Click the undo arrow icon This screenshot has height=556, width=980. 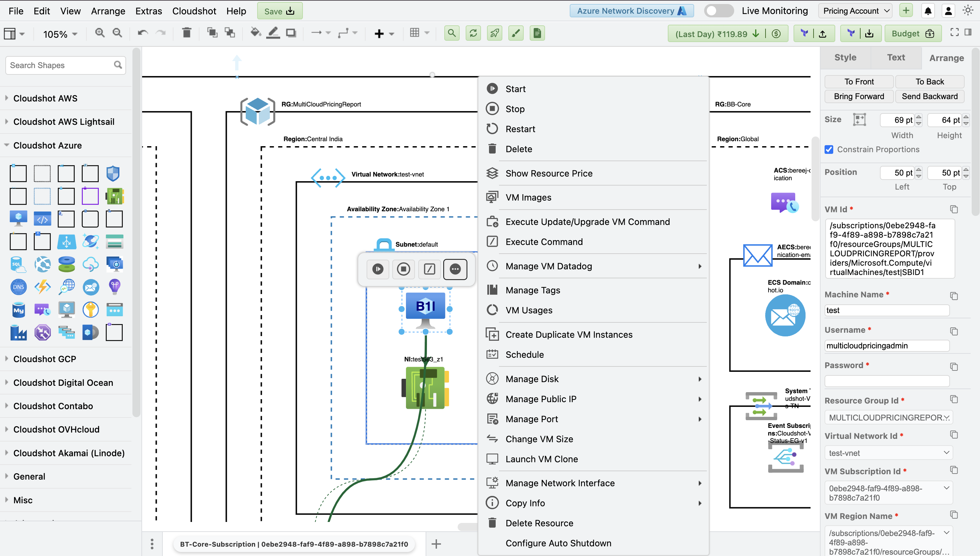click(143, 33)
